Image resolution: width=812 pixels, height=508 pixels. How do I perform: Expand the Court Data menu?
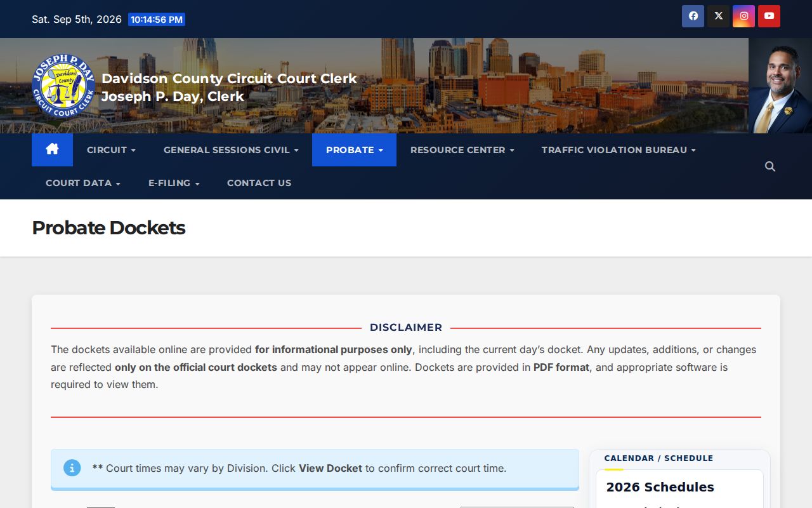pos(83,183)
